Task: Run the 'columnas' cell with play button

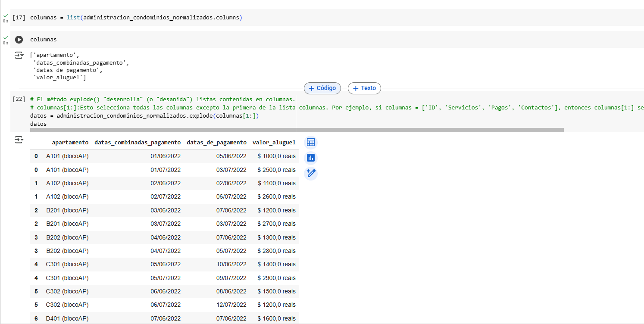Action: (x=19, y=40)
